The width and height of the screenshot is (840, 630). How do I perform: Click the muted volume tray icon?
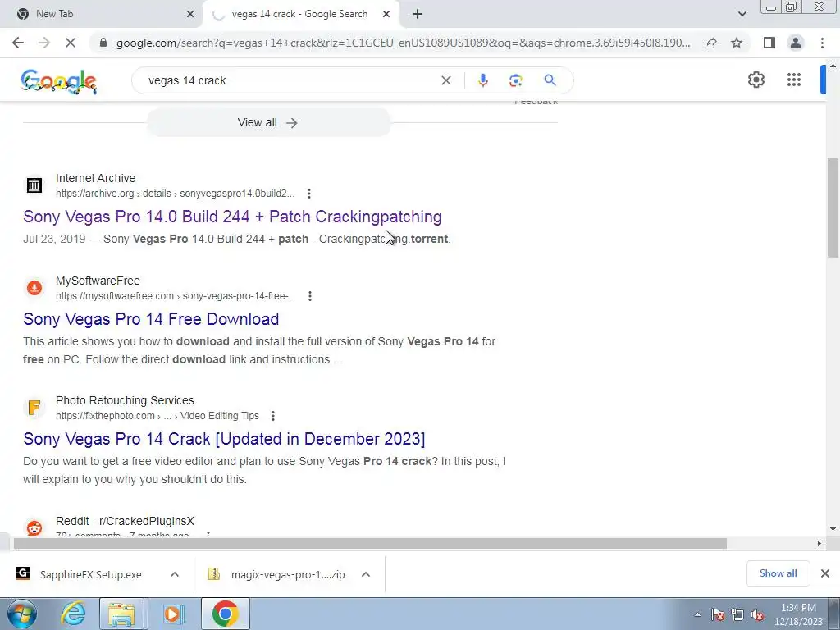pyautogui.click(x=757, y=614)
